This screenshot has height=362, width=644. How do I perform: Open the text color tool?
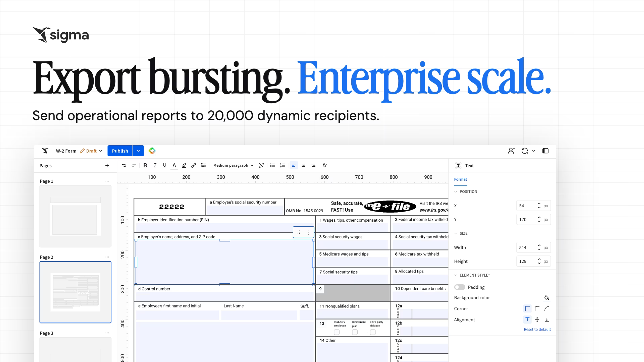(174, 166)
